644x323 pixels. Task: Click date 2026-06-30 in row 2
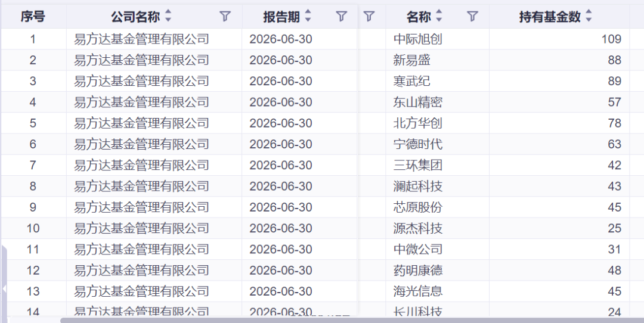pos(281,60)
